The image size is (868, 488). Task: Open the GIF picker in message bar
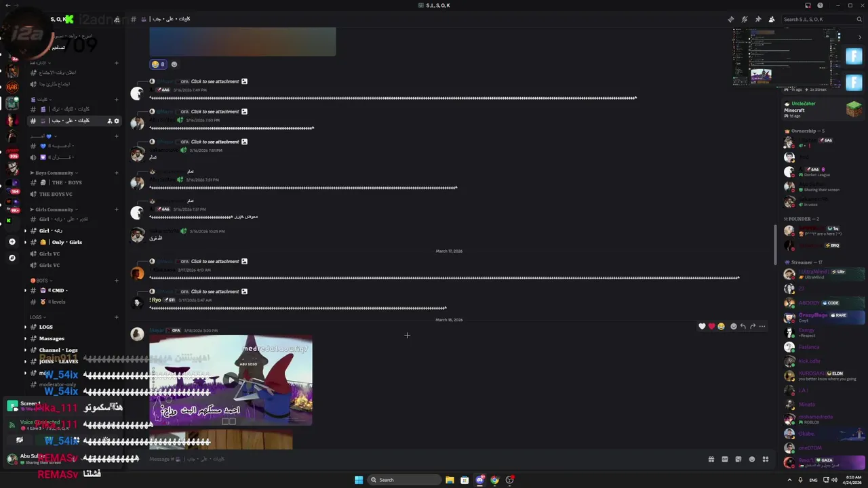point(724,459)
